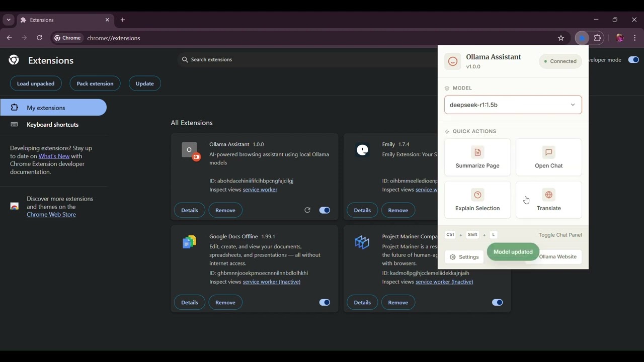Close the Extensions tab
This screenshot has width=644, height=362.
pos(107,20)
